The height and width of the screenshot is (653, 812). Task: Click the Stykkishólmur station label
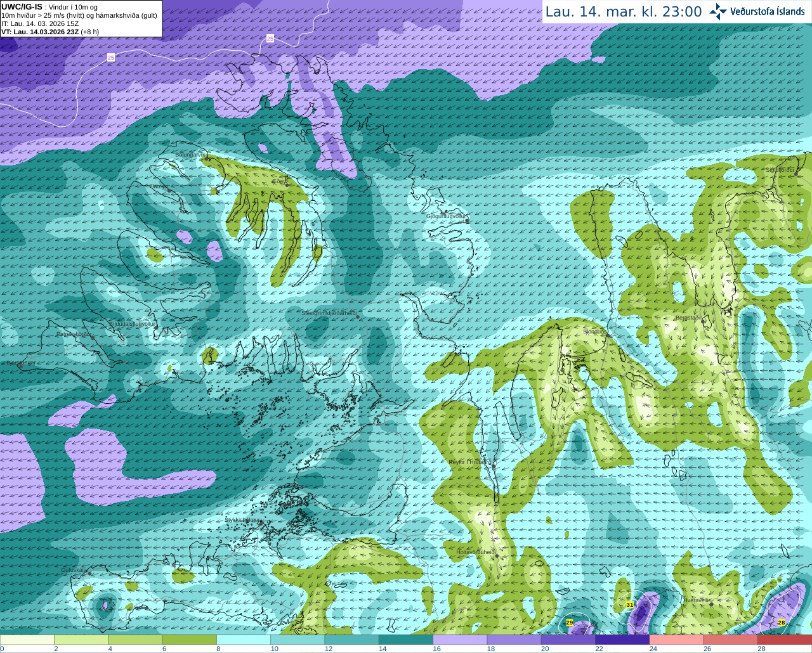tap(243, 519)
